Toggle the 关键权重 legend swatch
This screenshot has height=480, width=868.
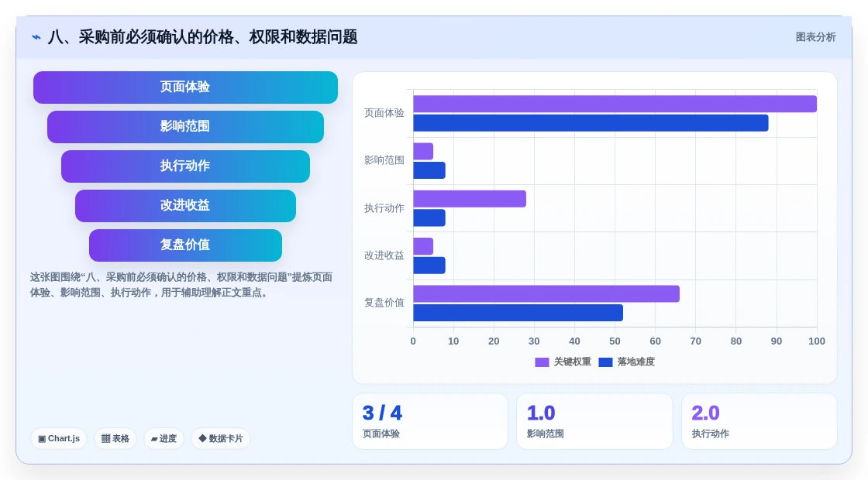(542, 362)
